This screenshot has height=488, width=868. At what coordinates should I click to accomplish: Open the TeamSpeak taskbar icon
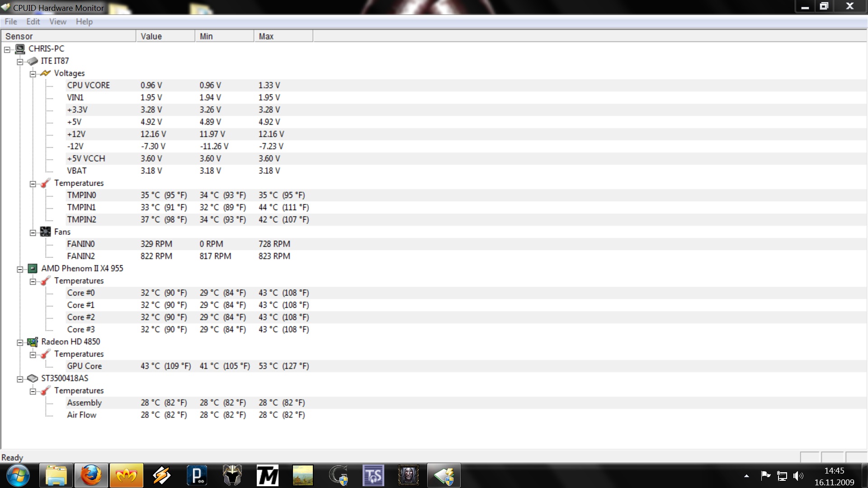373,476
